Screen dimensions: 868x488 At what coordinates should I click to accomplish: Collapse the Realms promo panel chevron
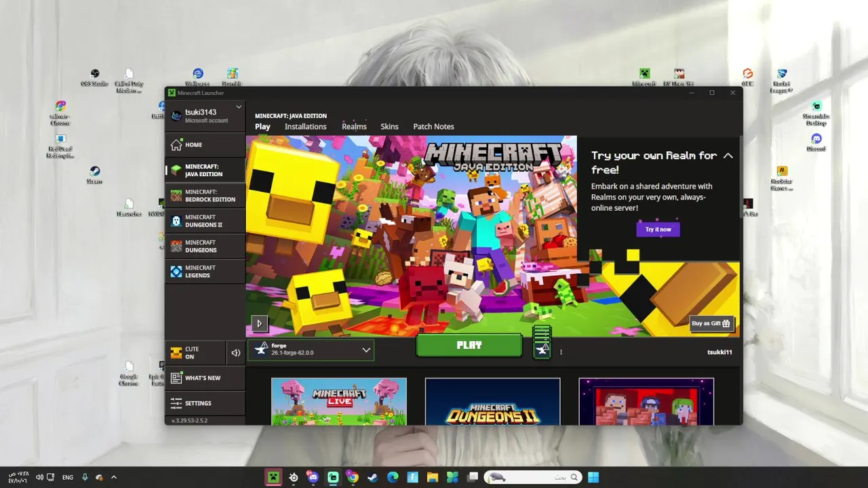pos(728,156)
